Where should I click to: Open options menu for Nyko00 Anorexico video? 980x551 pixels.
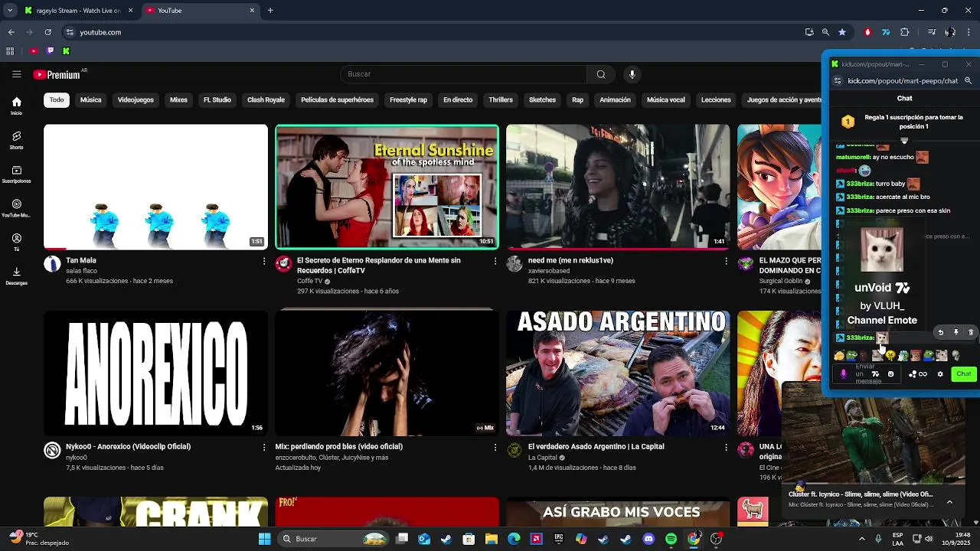[264, 447]
